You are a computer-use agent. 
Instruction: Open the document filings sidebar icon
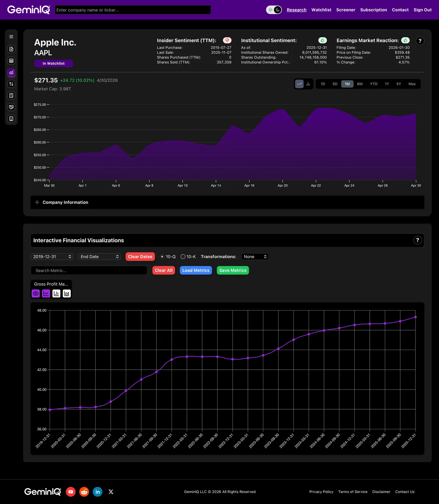[11, 49]
